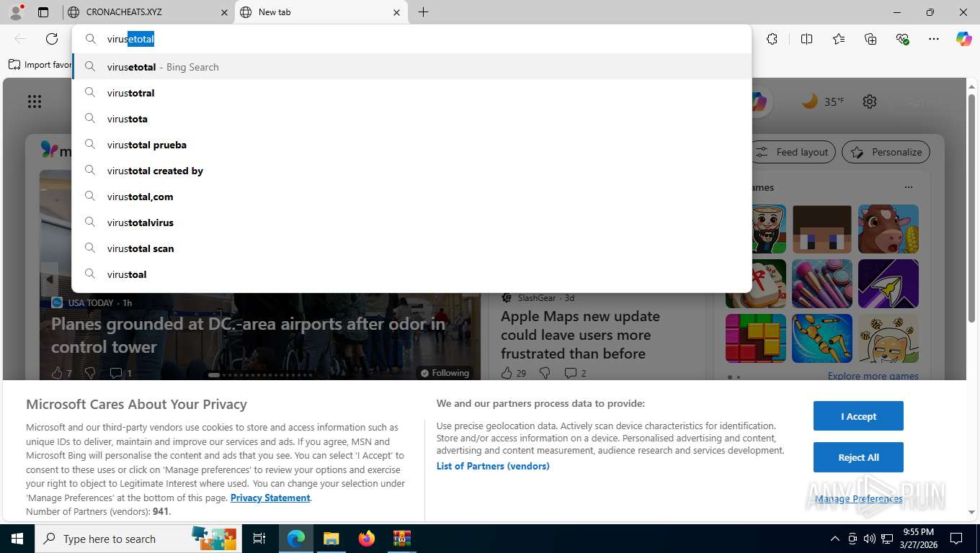Viewport: 980px width, 553px height.
Task: Select the virustotal prueba suggestion
Action: click(411, 145)
